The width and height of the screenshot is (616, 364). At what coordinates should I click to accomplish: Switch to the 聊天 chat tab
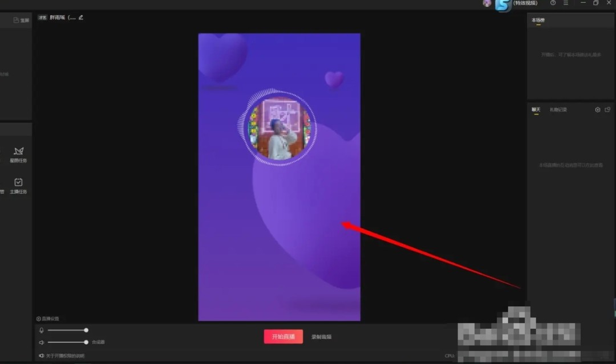[536, 109]
